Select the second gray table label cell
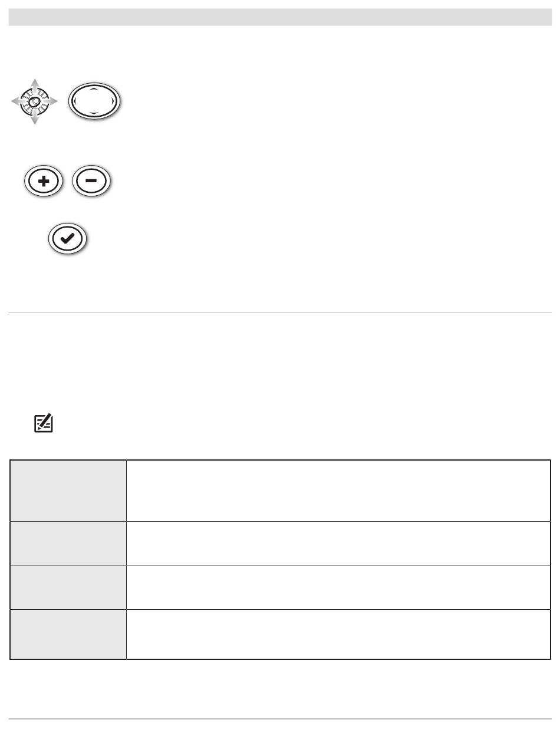This screenshot has height=736, width=560. 68,543
